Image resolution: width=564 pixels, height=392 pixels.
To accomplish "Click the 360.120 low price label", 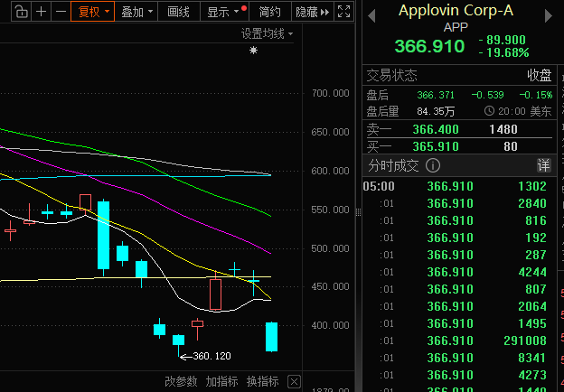I will tap(211, 356).
